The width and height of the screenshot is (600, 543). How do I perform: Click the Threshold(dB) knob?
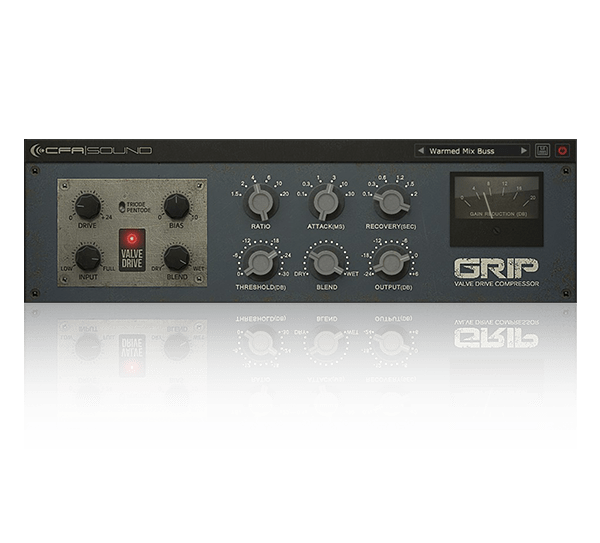(x=261, y=263)
